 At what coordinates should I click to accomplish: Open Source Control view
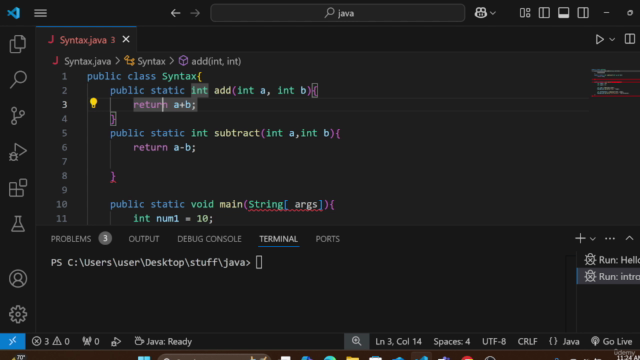click(18, 116)
